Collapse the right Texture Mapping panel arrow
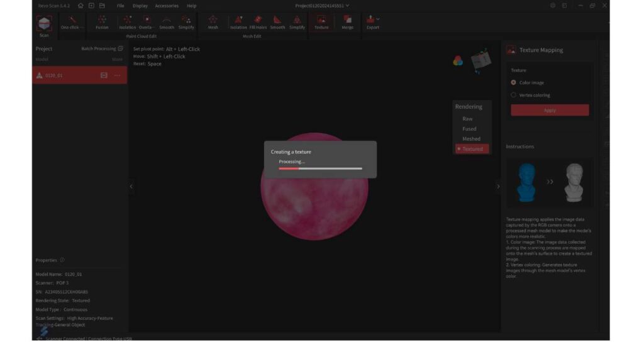 [498, 186]
